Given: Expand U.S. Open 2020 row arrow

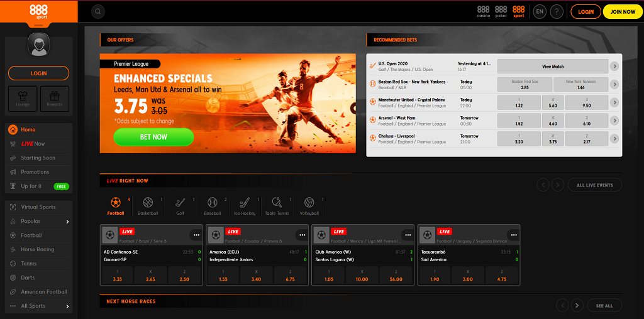Looking at the screenshot, I should point(614,67).
